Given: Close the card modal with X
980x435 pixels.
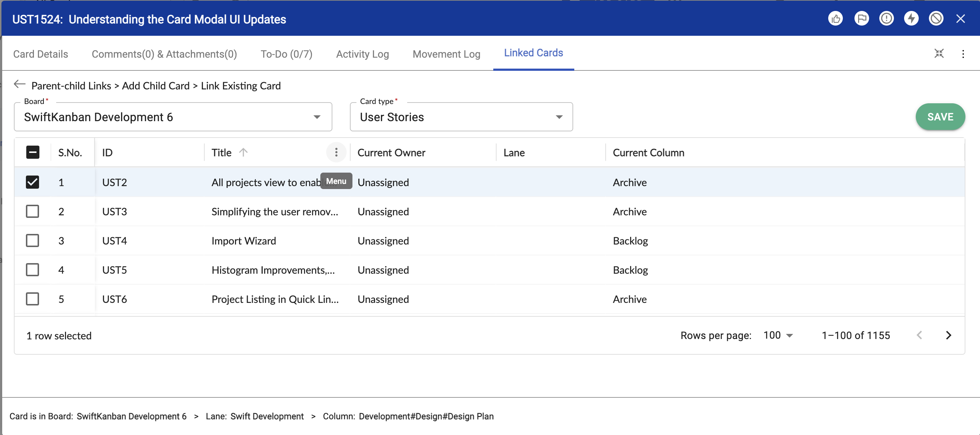Looking at the screenshot, I should (x=961, y=19).
